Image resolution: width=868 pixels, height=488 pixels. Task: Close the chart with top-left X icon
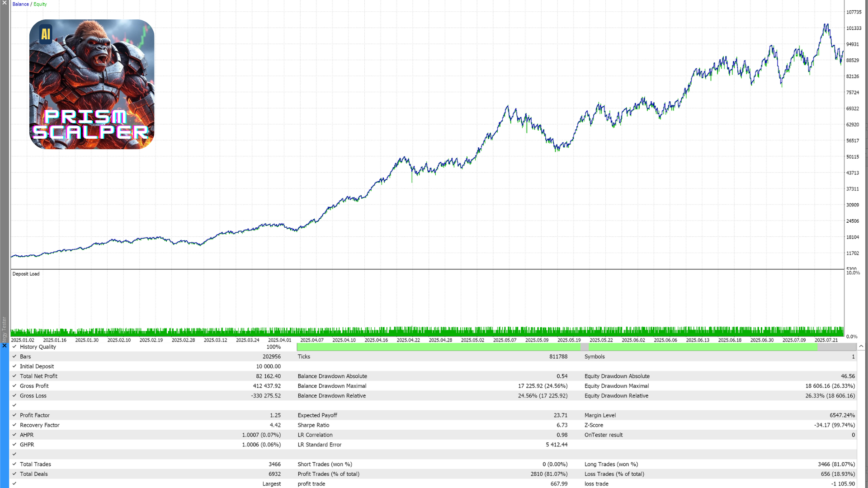coord(4,3)
